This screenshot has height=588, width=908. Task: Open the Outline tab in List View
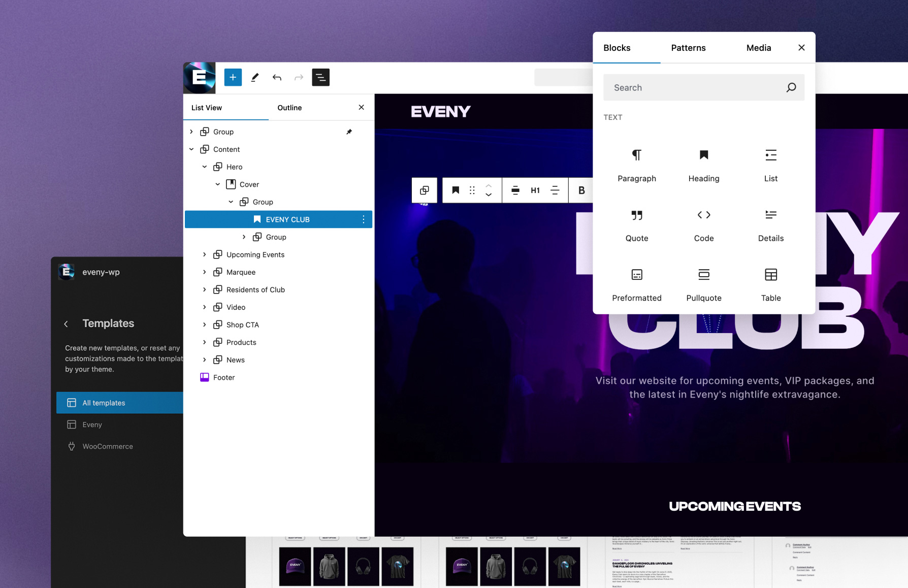[x=289, y=107]
